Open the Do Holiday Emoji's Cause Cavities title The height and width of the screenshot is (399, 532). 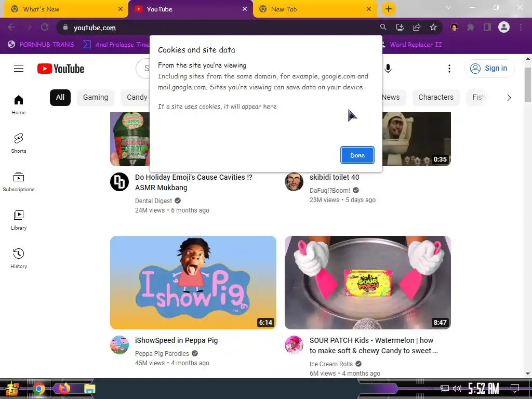coord(193,182)
